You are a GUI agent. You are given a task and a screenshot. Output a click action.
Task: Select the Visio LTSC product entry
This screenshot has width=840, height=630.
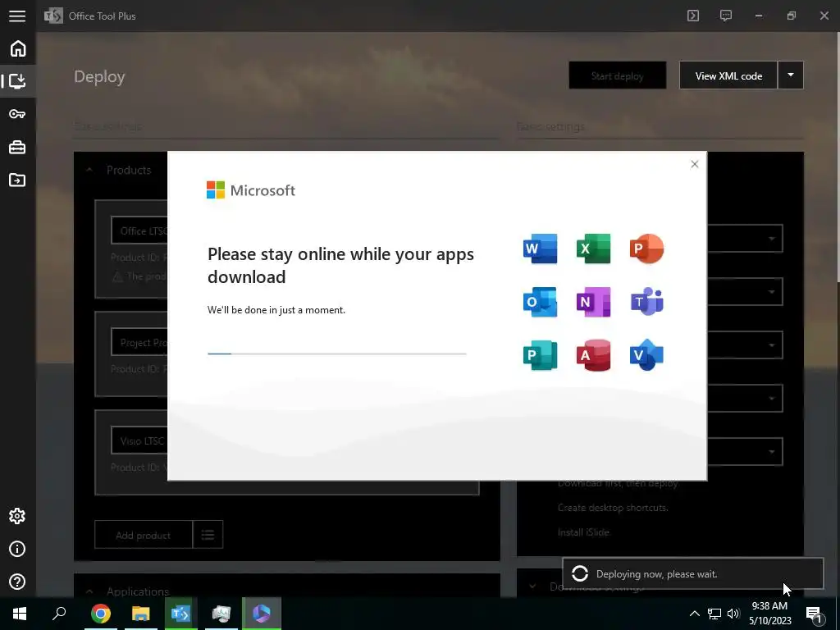point(139,441)
